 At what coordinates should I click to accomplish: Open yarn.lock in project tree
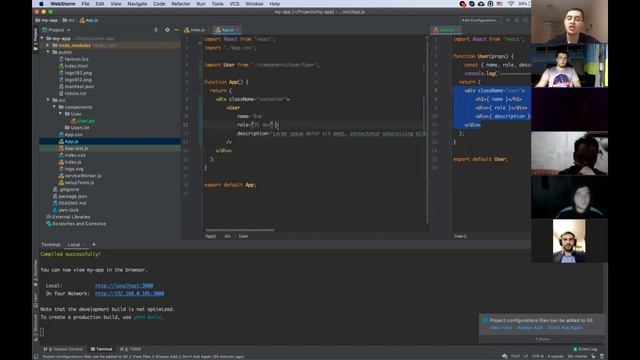[65, 210]
